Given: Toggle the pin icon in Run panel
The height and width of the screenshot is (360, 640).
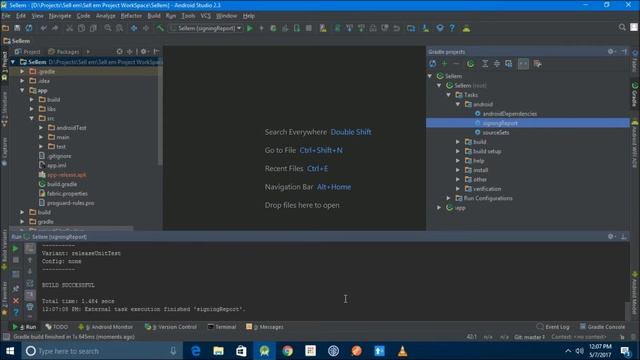Looking at the screenshot, I should [16, 289].
